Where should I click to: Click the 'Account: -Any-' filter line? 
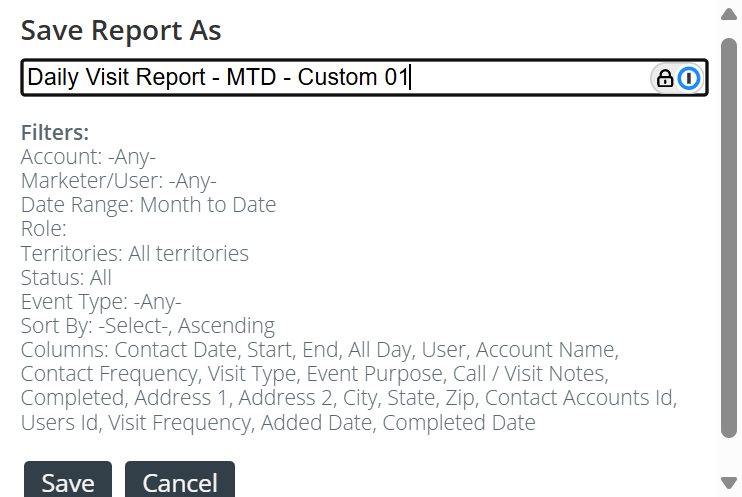[88, 157]
